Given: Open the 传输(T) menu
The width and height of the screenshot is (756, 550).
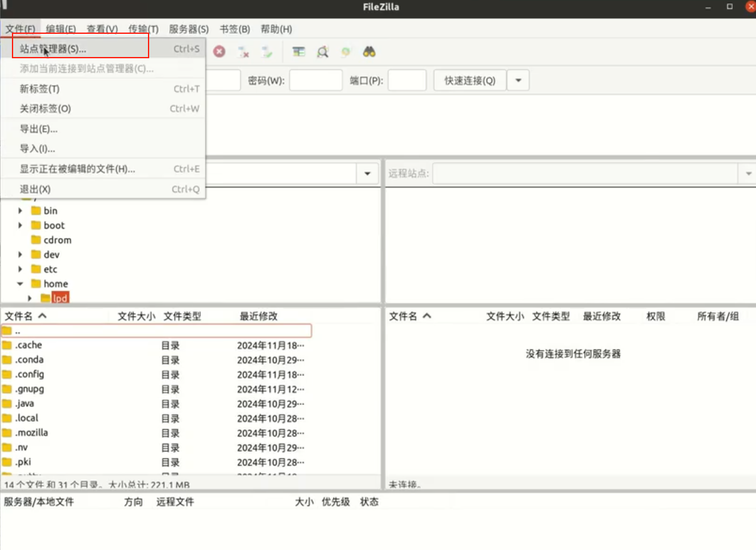Looking at the screenshot, I should (144, 29).
